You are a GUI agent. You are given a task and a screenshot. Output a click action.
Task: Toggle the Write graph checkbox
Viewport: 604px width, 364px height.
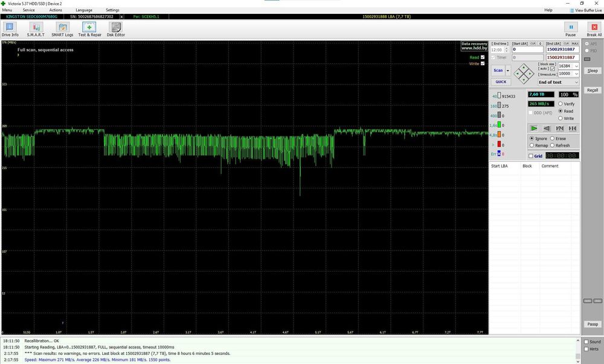[x=483, y=63]
